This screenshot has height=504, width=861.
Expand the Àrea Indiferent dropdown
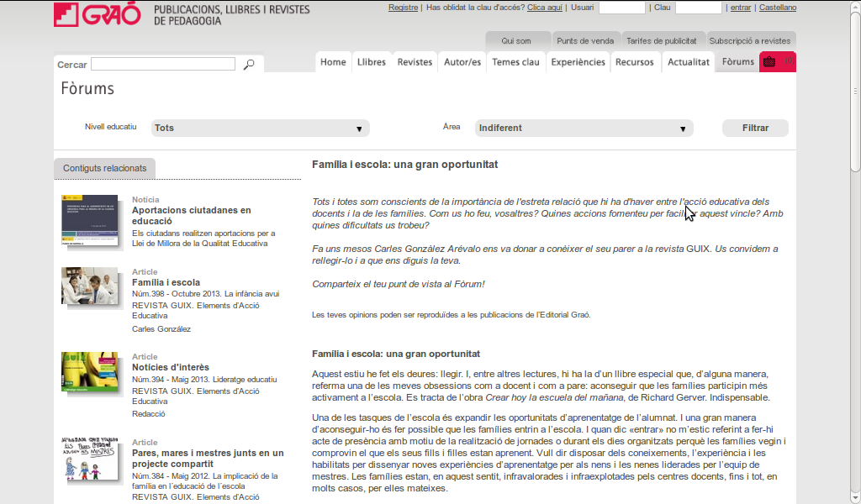pos(584,128)
